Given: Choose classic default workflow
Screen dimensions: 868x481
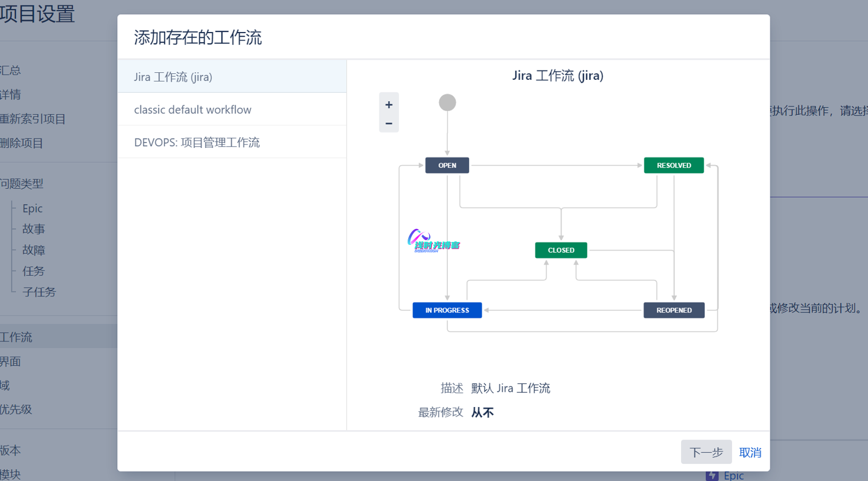Looking at the screenshot, I should (193, 109).
